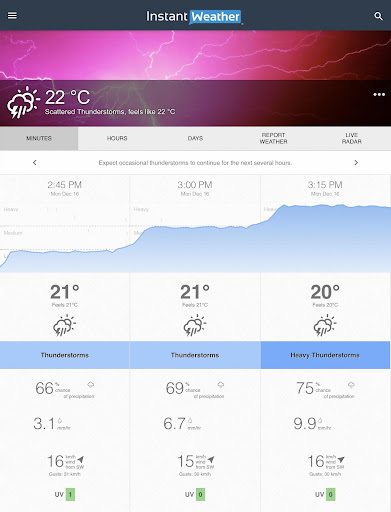Show previous forecast summary with left chevron
391x512 pixels.
(35, 163)
